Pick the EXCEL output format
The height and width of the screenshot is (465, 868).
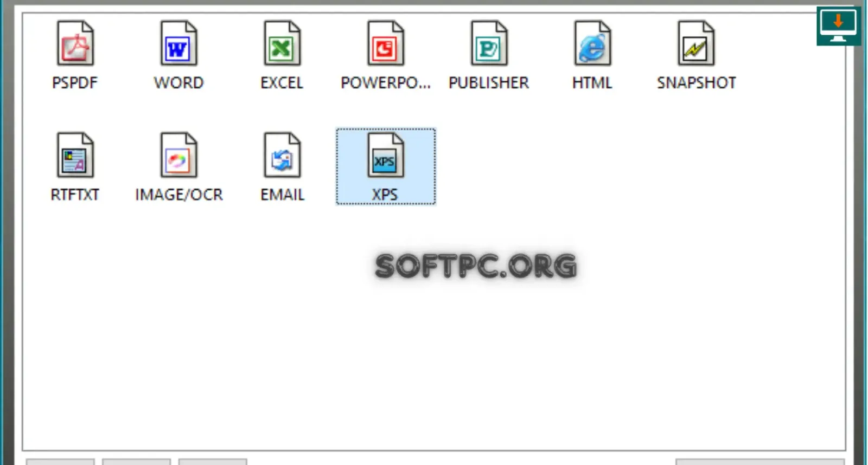[x=282, y=44]
